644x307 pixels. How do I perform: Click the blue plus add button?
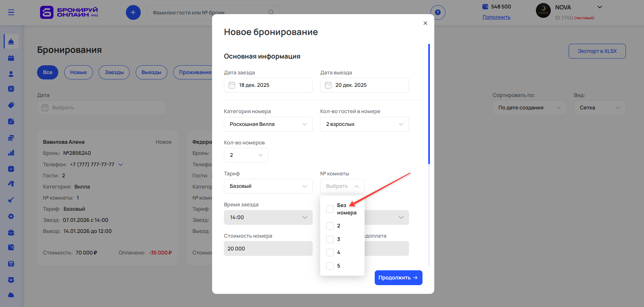(133, 12)
